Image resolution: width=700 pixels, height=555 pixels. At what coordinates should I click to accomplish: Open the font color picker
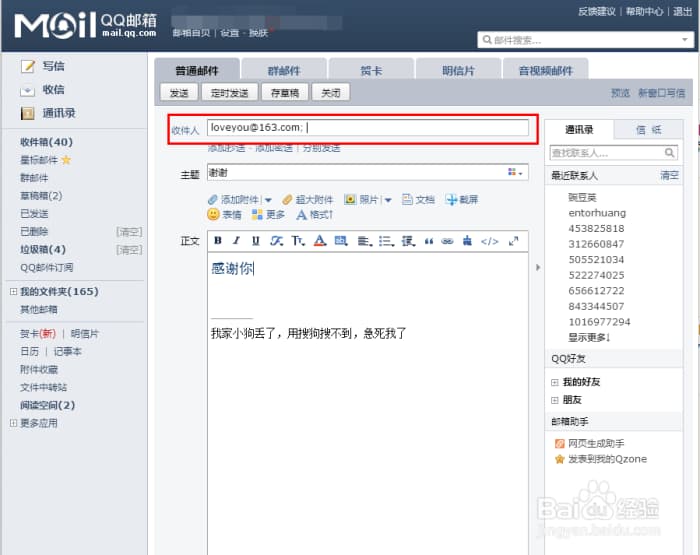pyautogui.click(x=320, y=241)
